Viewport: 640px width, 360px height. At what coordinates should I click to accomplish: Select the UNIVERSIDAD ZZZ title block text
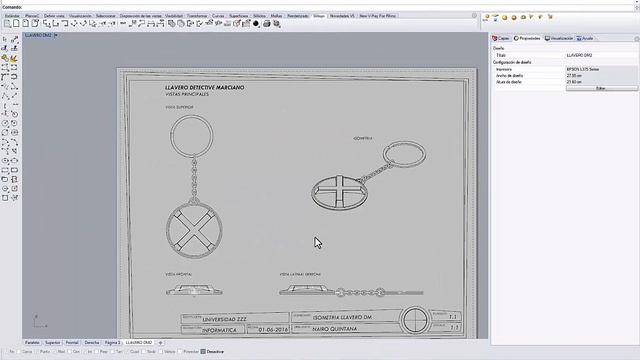click(224, 319)
